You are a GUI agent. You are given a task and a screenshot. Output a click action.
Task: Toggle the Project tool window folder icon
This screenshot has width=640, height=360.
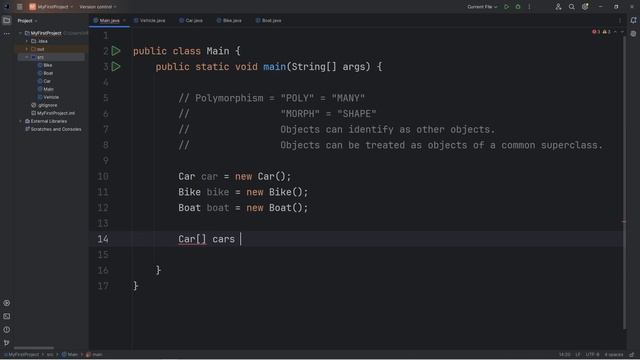coord(7,20)
